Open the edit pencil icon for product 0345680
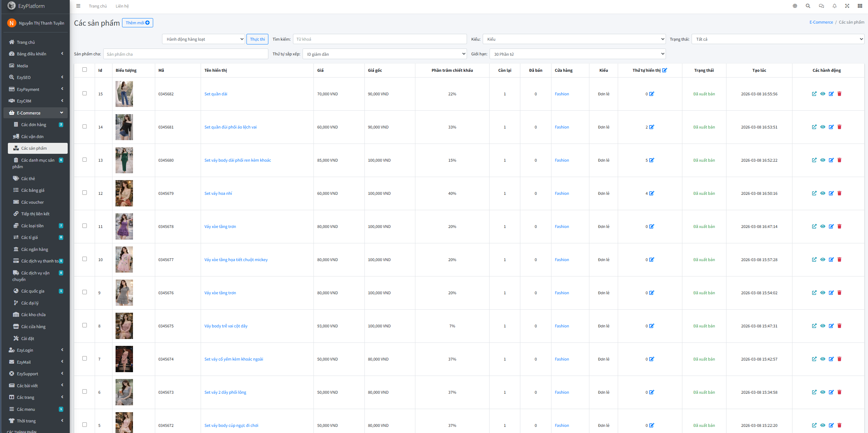The image size is (868, 433). pos(831,160)
